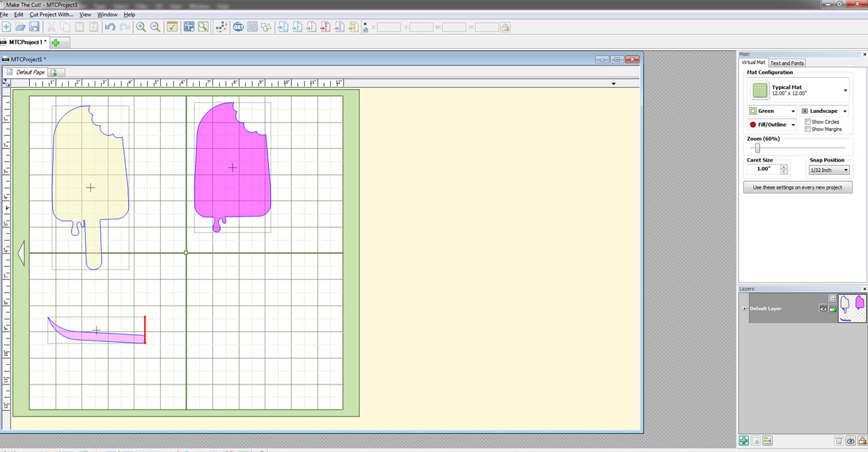The width and height of the screenshot is (868, 452).
Task: Click the Zoom In magnifier icon
Action: click(141, 27)
